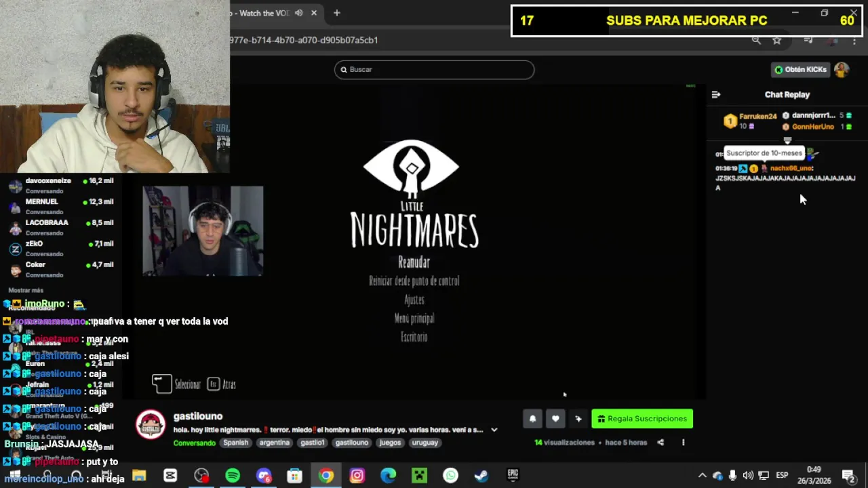Click the sparkle icon beside the heart
Viewport: 868px width, 488px height.
point(578,419)
